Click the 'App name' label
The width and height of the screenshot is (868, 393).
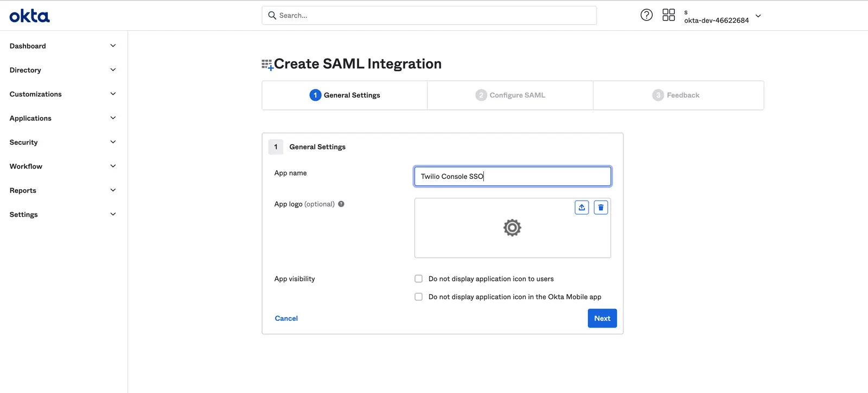coord(290,173)
